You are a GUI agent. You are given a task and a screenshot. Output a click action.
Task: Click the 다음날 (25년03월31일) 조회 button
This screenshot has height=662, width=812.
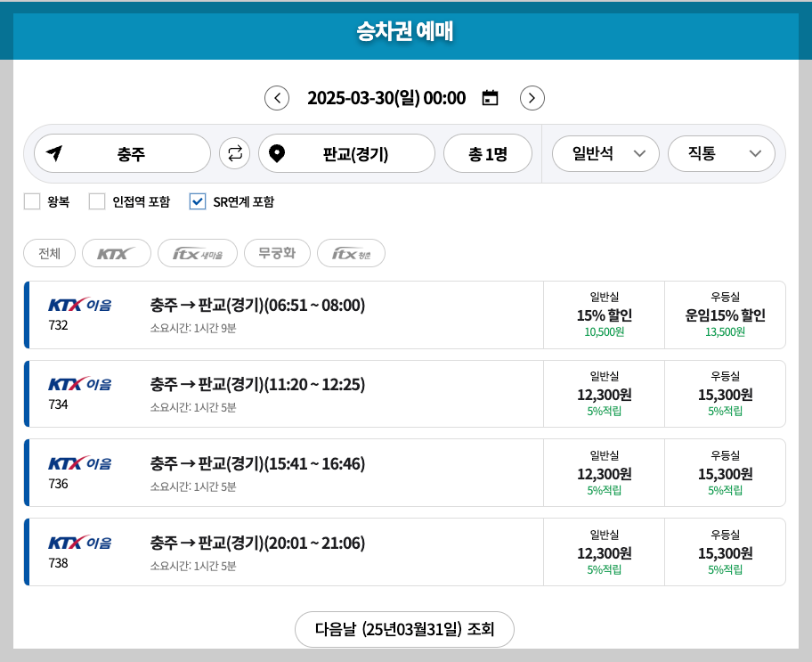point(405,629)
